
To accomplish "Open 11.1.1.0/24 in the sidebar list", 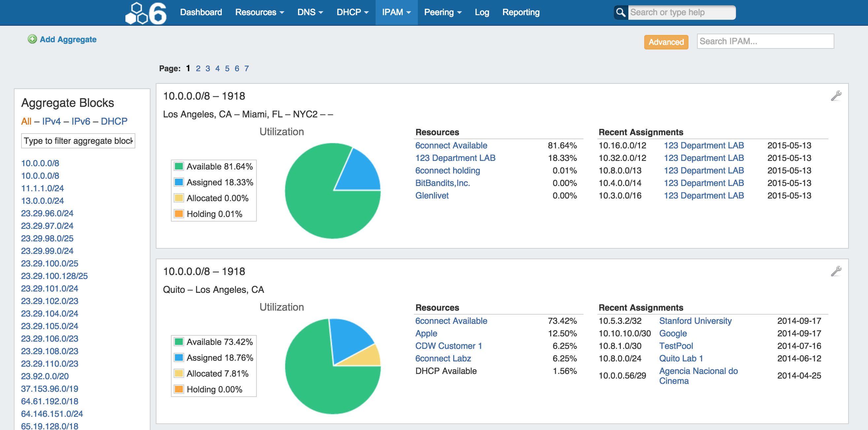I will [43, 188].
